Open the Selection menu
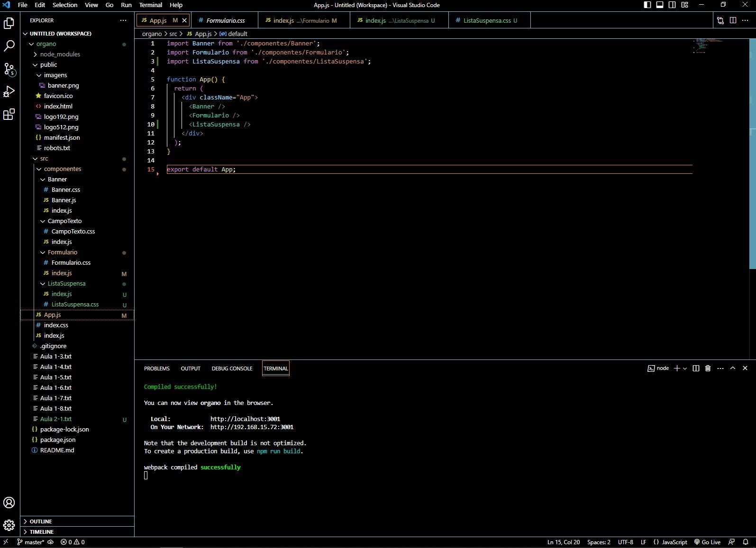 pyautogui.click(x=64, y=5)
